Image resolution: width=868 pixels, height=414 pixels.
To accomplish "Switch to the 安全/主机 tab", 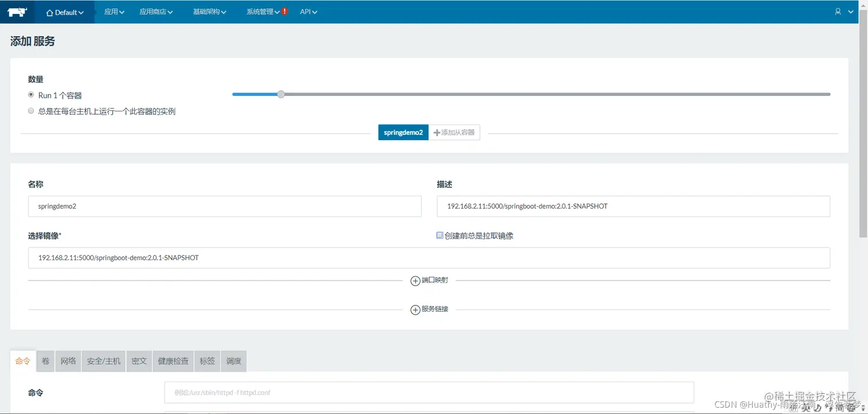I will click(x=104, y=361).
